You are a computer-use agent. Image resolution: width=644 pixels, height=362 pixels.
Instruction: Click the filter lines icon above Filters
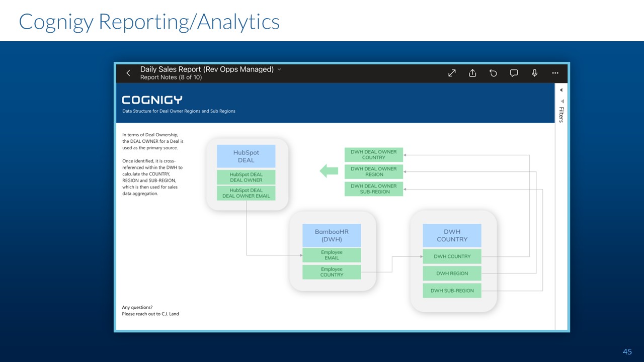click(561, 101)
